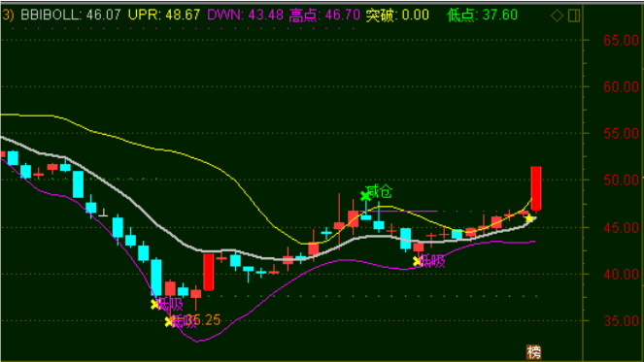Click the green 减仓 cross marker
Screen dimensions: 644x362
[365, 196]
